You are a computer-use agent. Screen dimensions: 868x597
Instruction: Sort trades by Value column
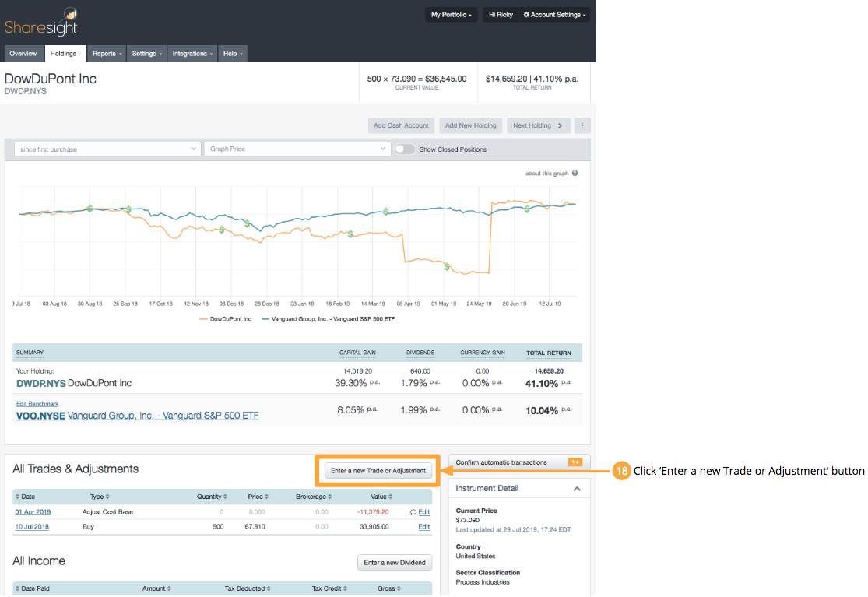(x=381, y=497)
